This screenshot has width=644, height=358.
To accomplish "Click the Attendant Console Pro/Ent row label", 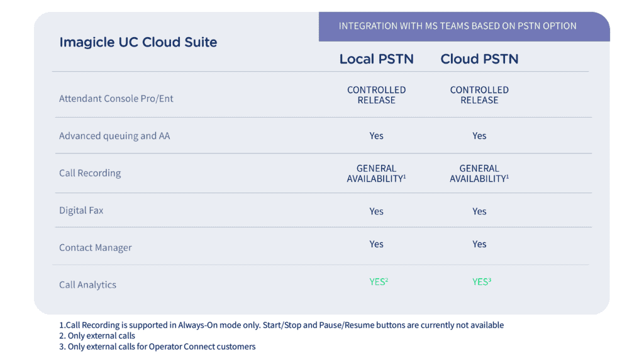I will point(116,98).
